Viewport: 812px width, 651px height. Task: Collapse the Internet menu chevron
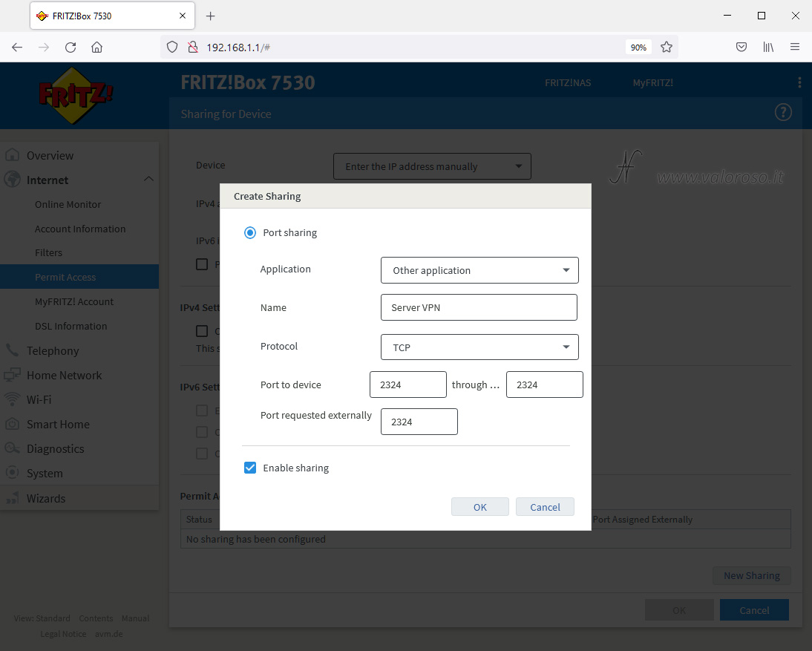148,179
